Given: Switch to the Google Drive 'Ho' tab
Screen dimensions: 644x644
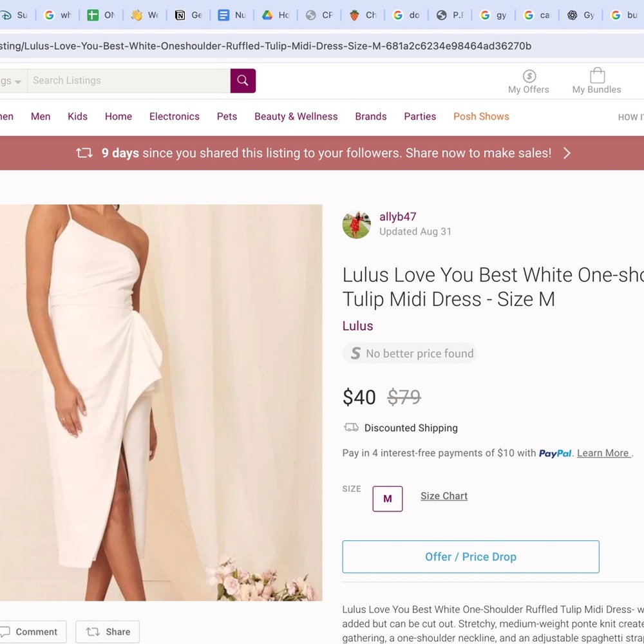Looking at the screenshot, I should [x=276, y=15].
